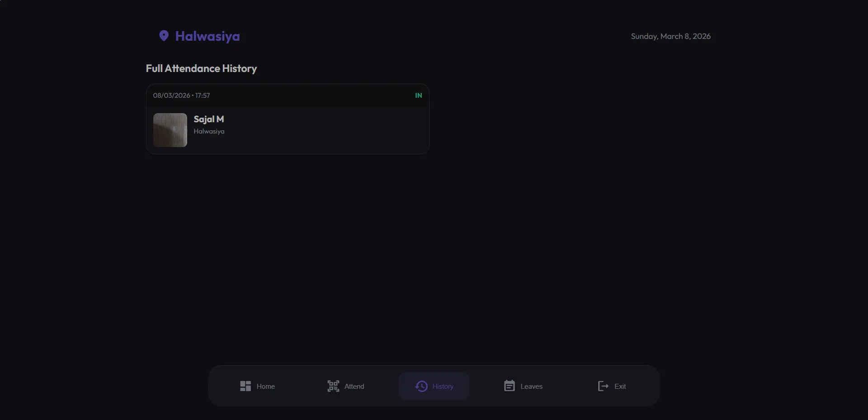The width and height of the screenshot is (868, 420).
Task: Click the Halwasiya location heading
Action: [208, 36]
